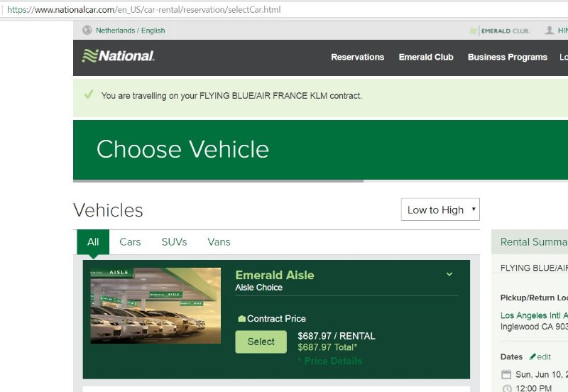
Task: Select the Vans vehicle tab
Action: click(219, 242)
